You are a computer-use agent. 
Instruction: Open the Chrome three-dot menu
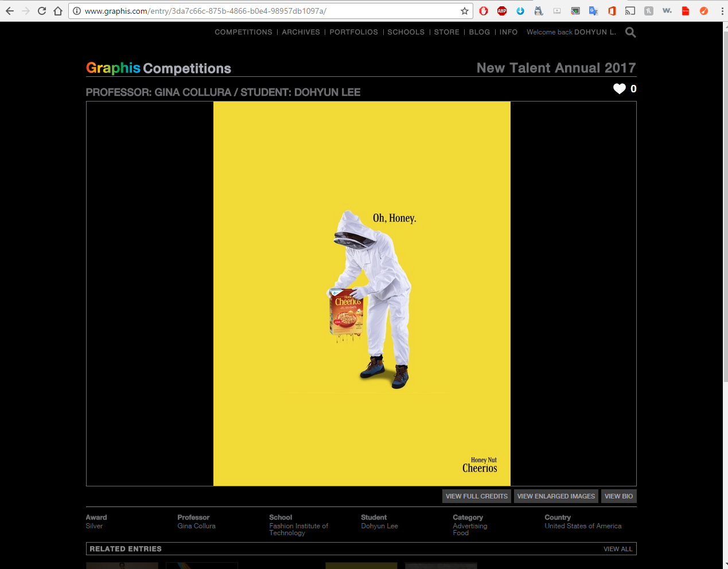pyautogui.click(x=722, y=11)
